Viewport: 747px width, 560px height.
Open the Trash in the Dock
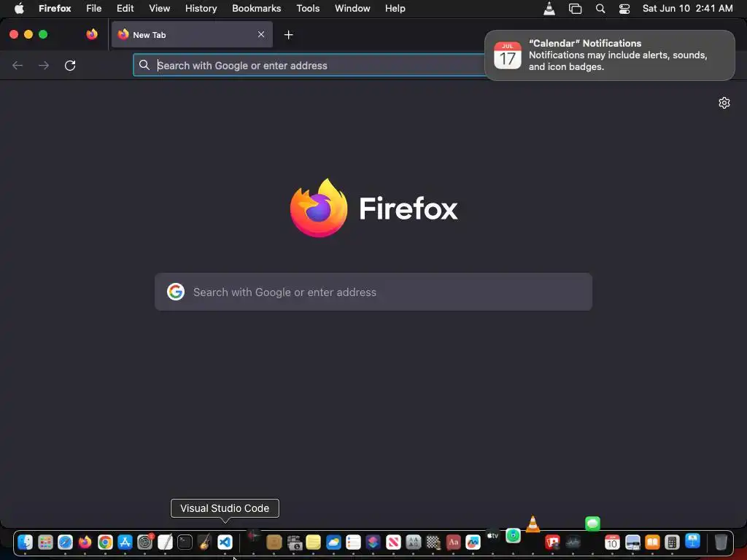coord(721,542)
